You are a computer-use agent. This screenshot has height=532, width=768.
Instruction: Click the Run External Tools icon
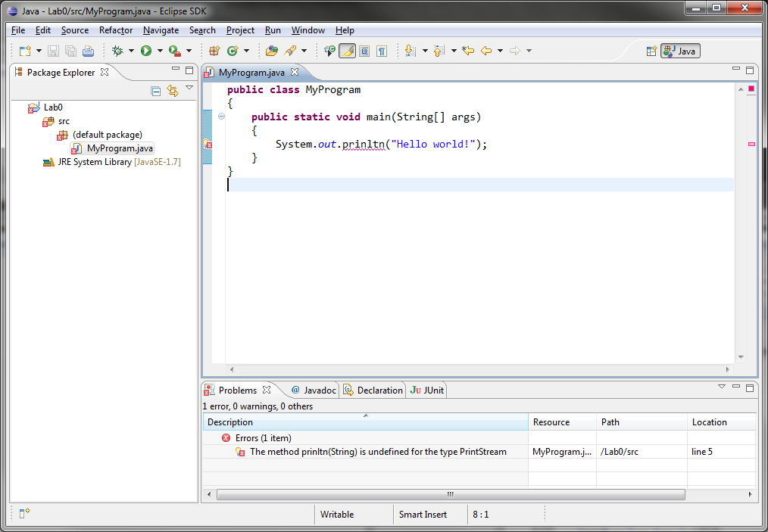coord(174,51)
